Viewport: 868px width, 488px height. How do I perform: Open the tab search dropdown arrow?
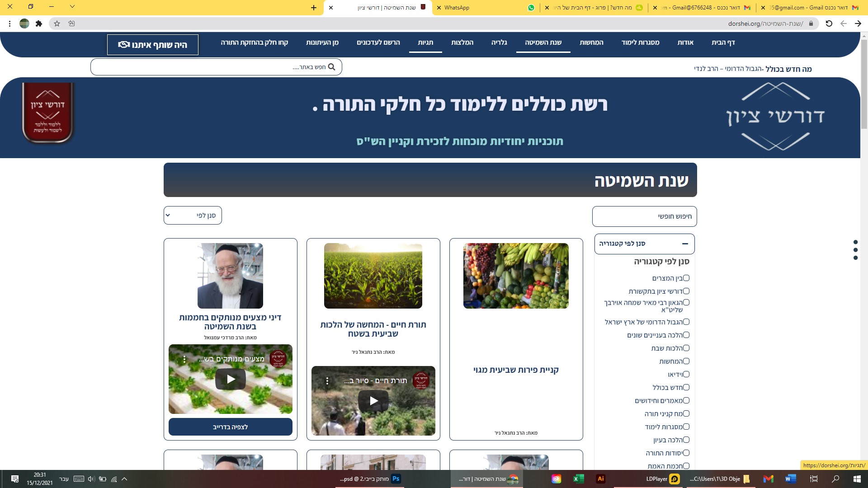(72, 7)
